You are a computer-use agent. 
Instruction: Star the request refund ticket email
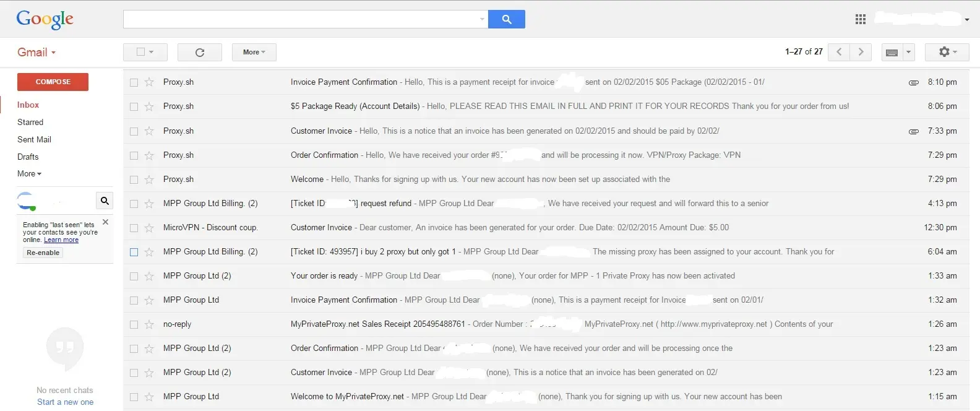point(149,203)
